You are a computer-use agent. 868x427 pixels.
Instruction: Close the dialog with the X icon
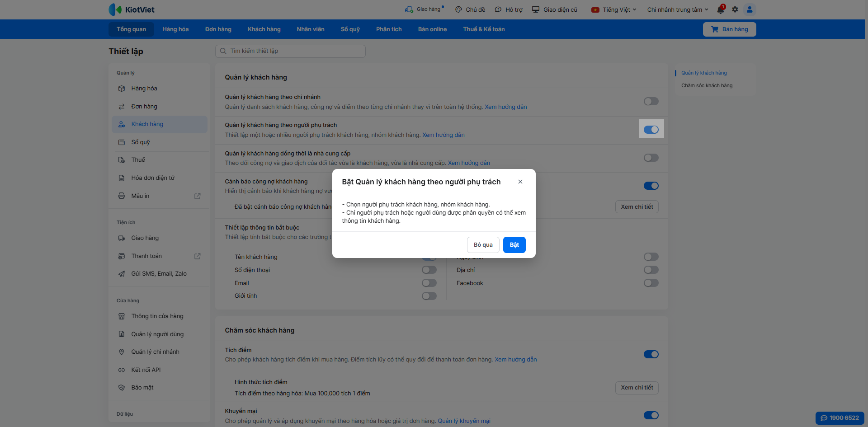520,182
